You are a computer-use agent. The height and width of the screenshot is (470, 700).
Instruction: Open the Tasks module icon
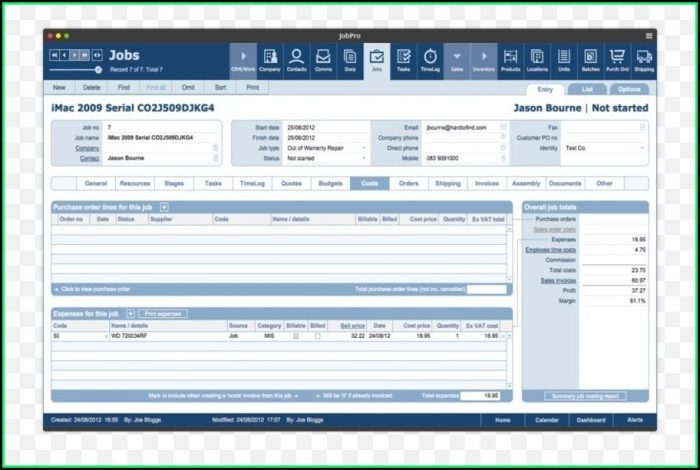[404, 61]
